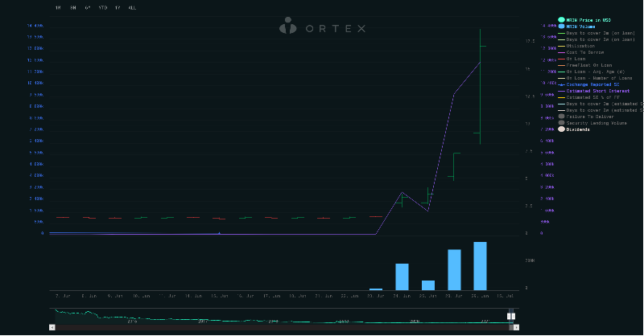Select the 6M time range button

coord(88,8)
